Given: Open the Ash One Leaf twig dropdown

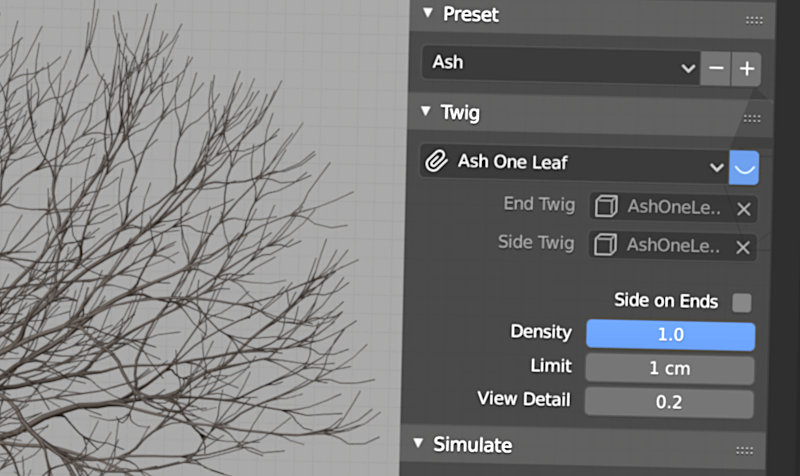Looking at the screenshot, I should pyautogui.click(x=574, y=164).
